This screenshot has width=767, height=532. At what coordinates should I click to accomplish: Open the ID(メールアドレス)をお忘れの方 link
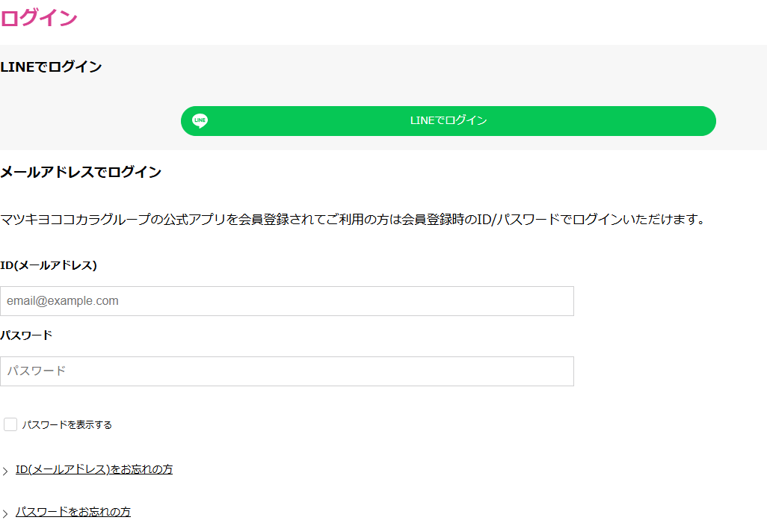(94, 469)
